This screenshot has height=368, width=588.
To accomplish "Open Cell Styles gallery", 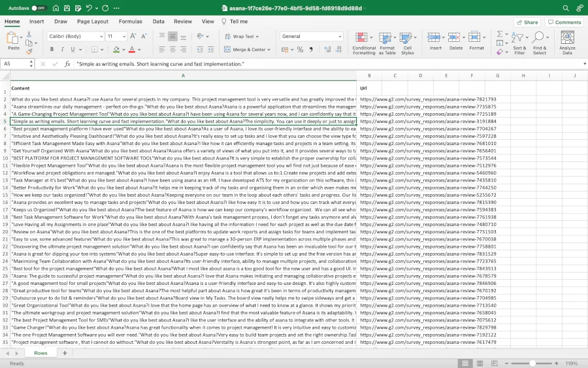I will (x=407, y=44).
